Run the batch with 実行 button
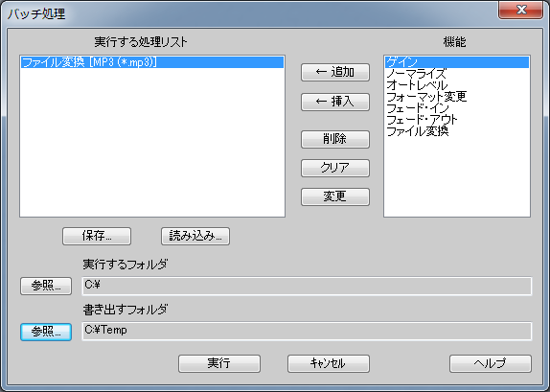This screenshot has height=392, width=550. 219,363
